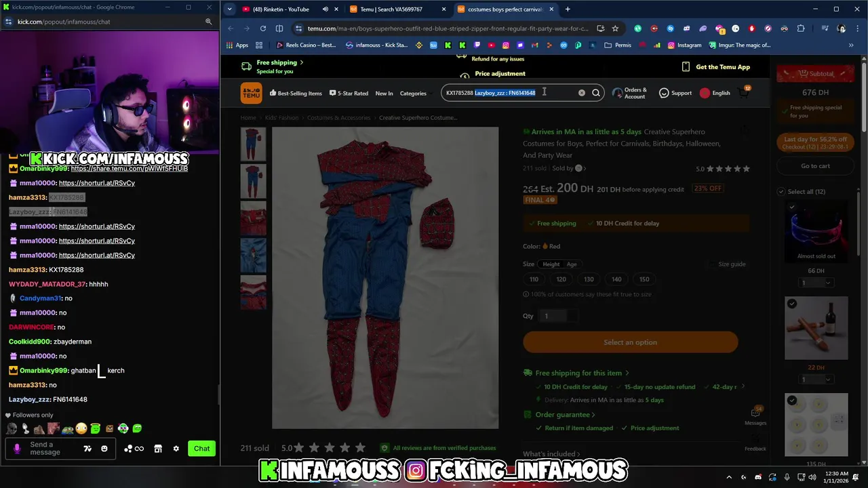
Task: Select size 120
Action: pyautogui.click(x=561, y=279)
